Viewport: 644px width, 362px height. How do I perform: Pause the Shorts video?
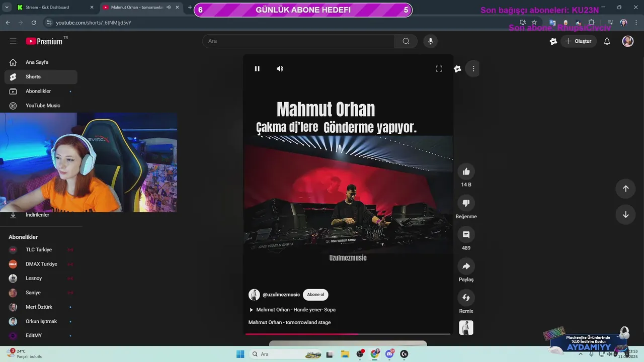[257, 69]
